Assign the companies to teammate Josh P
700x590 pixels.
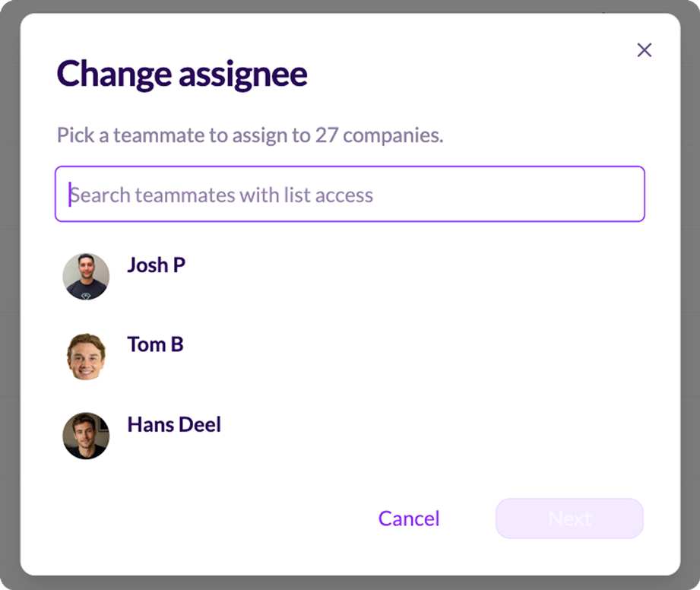click(x=350, y=277)
